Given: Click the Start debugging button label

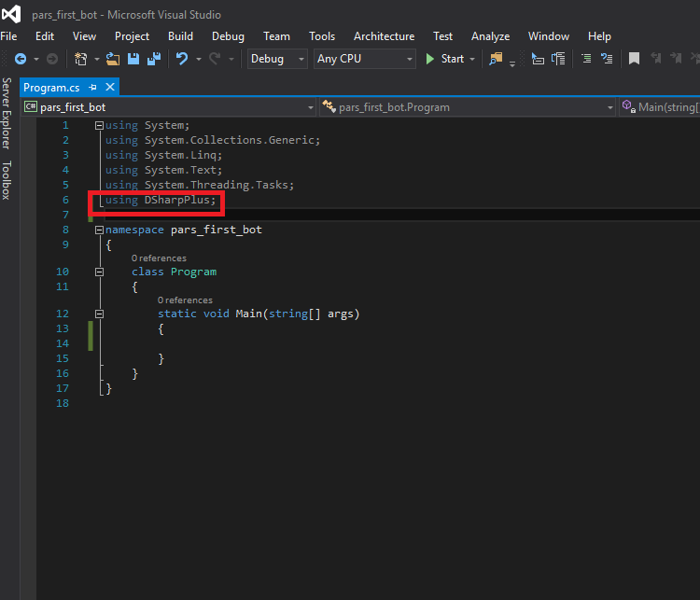Looking at the screenshot, I should (453, 59).
